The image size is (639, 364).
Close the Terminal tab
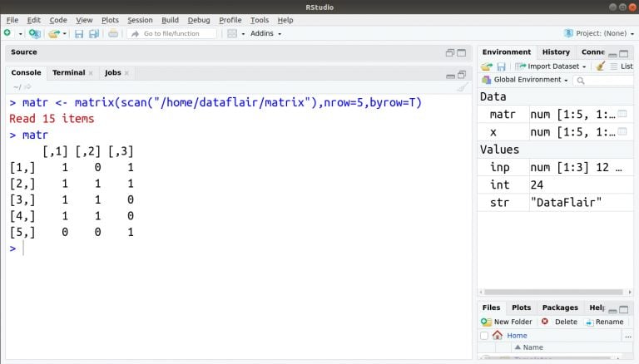(91, 73)
